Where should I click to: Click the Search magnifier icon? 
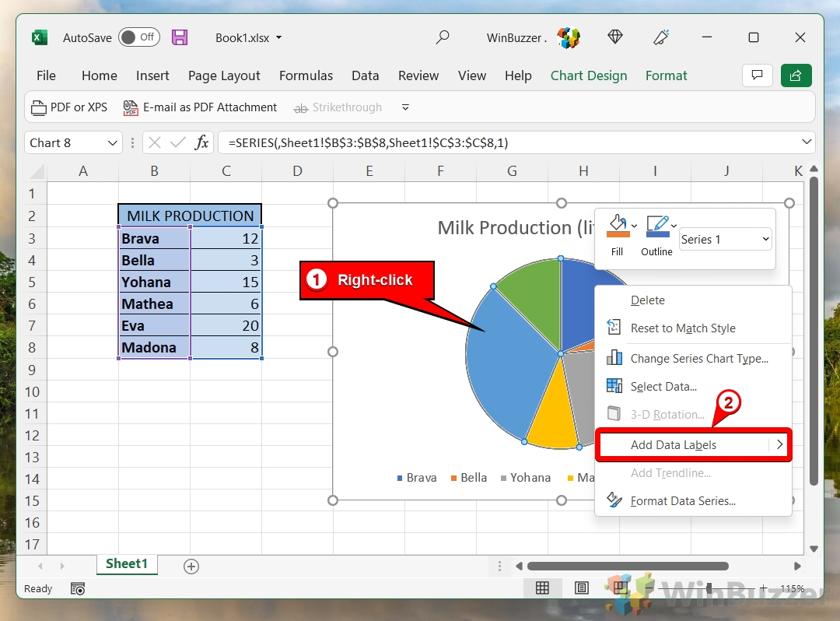(x=442, y=37)
